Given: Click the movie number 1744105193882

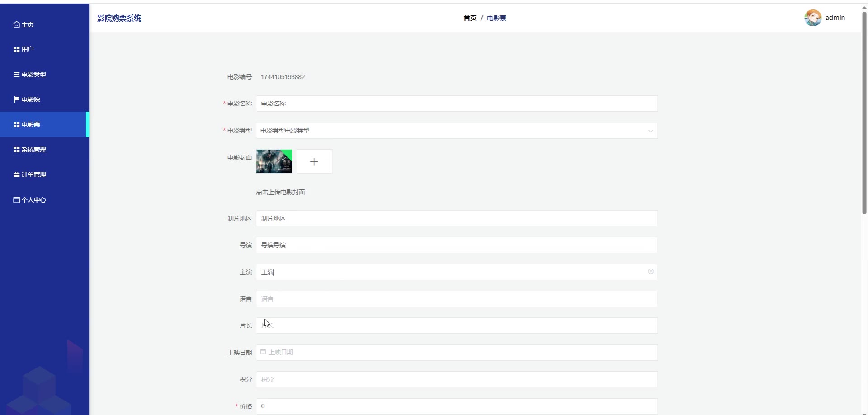Looking at the screenshot, I should (x=283, y=77).
